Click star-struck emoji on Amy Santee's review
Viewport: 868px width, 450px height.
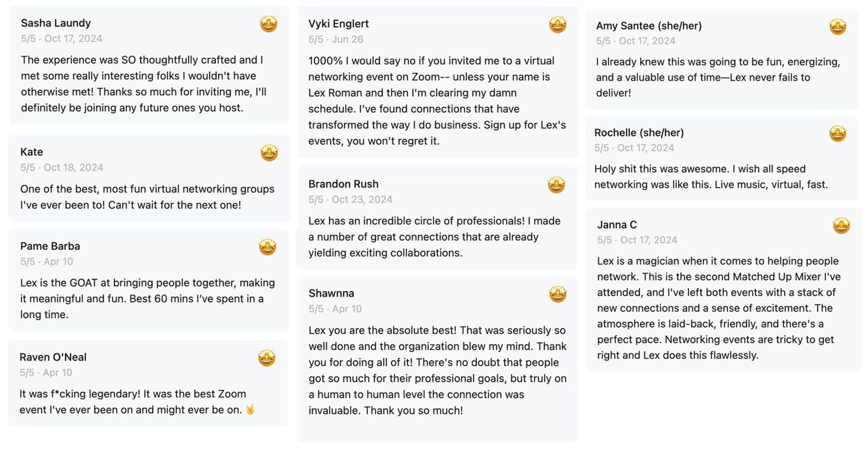pyautogui.click(x=838, y=26)
